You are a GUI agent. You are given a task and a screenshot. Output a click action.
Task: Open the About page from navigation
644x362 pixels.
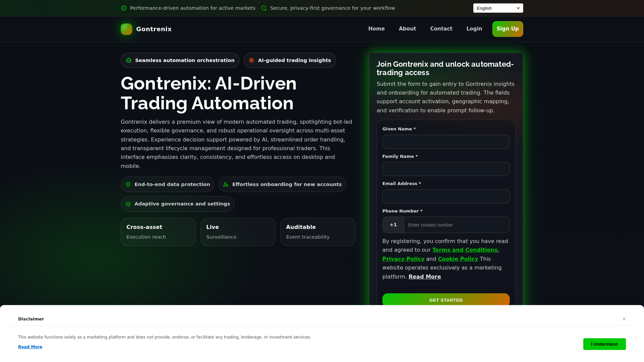(407, 29)
